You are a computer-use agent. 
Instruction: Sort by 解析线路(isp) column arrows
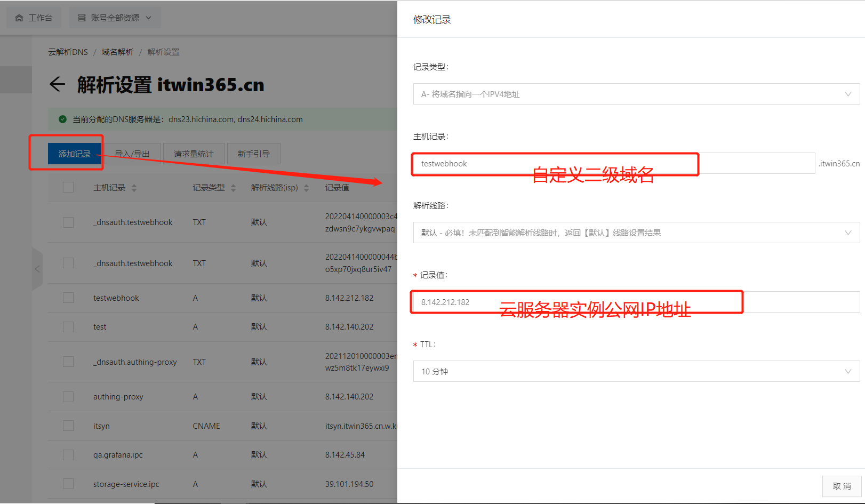click(x=306, y=188)
